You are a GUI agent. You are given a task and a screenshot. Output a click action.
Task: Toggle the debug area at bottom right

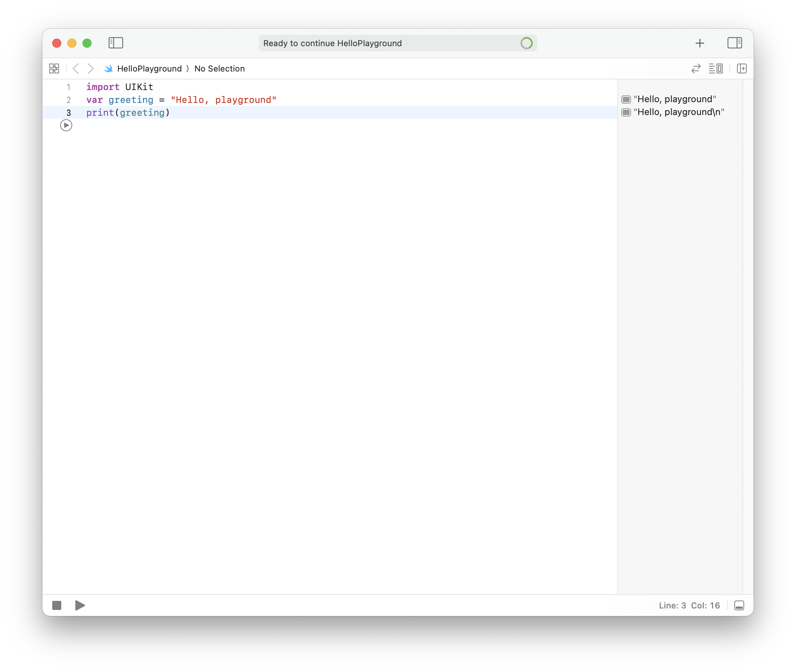(739, 605)
